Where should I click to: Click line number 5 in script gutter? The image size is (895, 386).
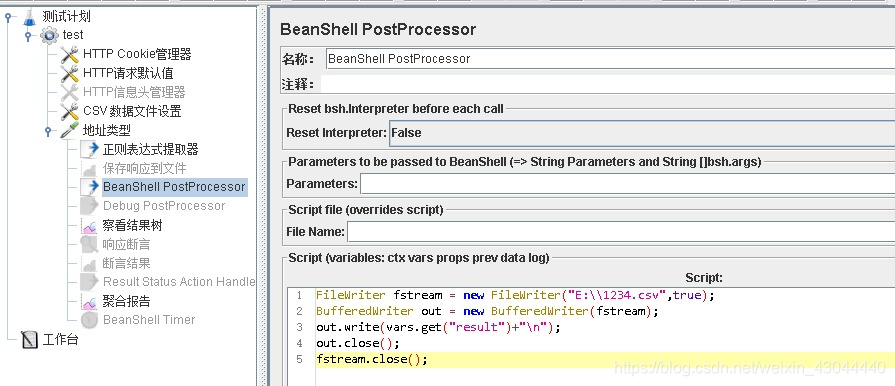[300, 359]
